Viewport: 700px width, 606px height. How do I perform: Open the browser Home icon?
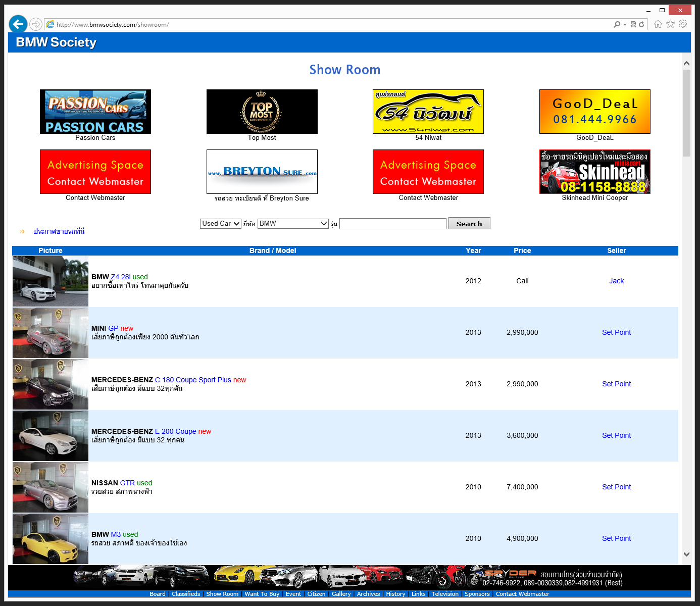tap(658, 24)
